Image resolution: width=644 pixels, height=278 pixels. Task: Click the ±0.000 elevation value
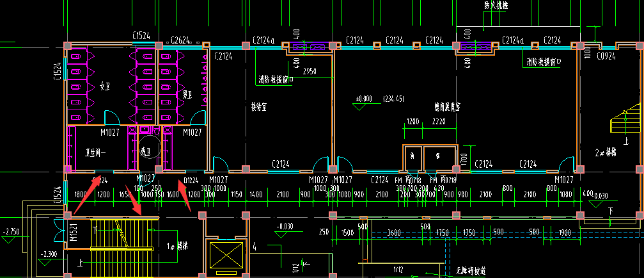point(364,99)
